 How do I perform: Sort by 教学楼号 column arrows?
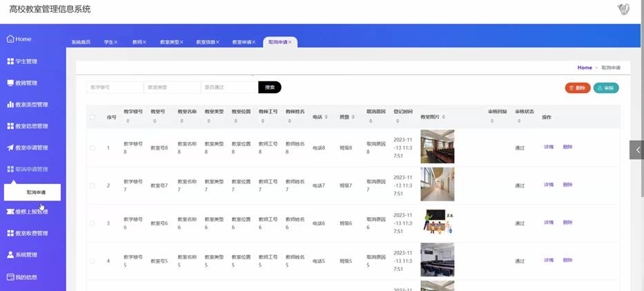coord(128,121)
